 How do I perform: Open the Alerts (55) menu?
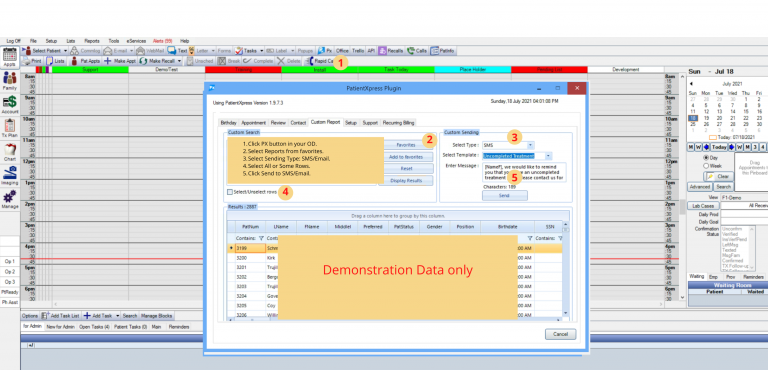(163, 41)
